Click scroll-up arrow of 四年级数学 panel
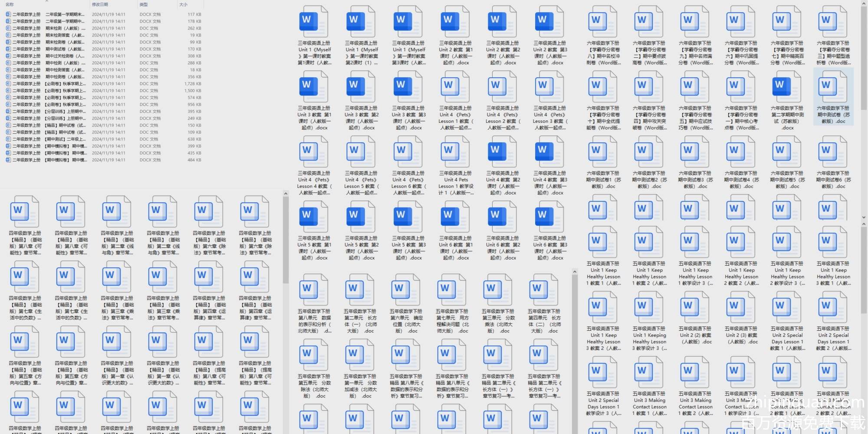Screen dimensions: 868x434 (x=286, y=194)
